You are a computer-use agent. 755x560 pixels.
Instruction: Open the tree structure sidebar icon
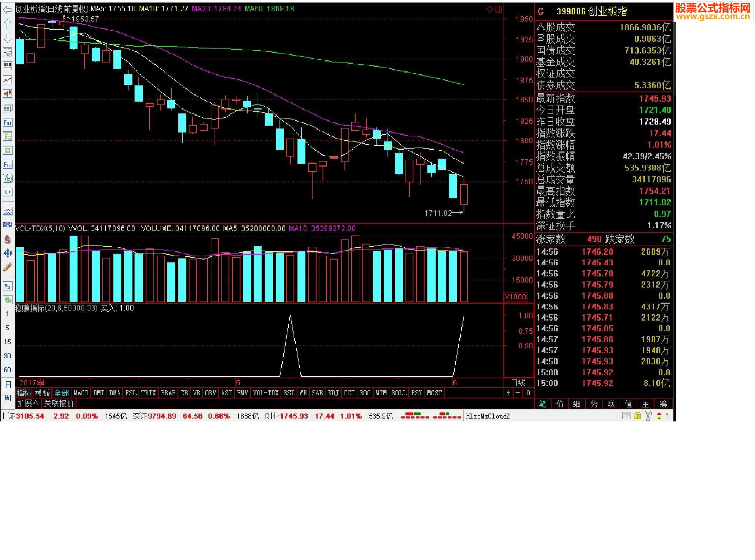pyautogui.click(x=7, y=136)
